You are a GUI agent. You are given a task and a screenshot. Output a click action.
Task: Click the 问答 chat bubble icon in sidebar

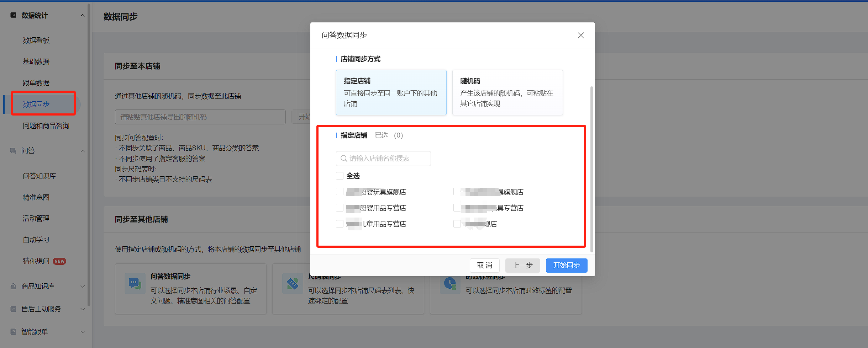click(13, 151)
